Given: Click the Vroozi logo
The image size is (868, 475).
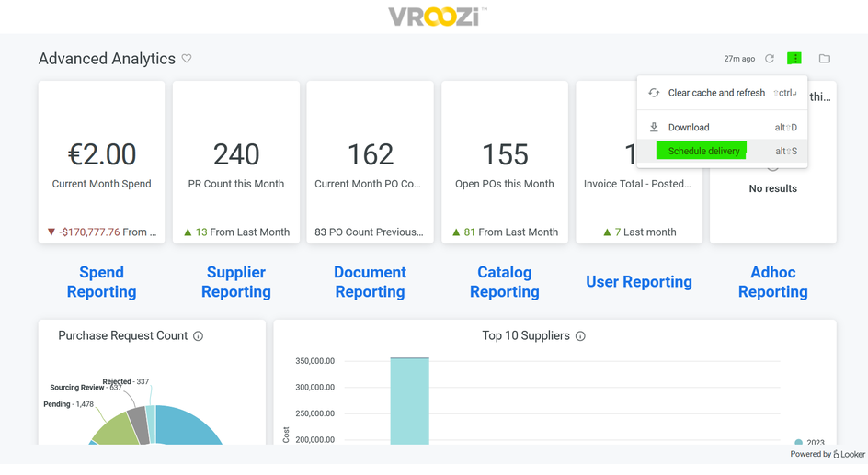Looking at the screenshot, I should [x=438, y=17].
